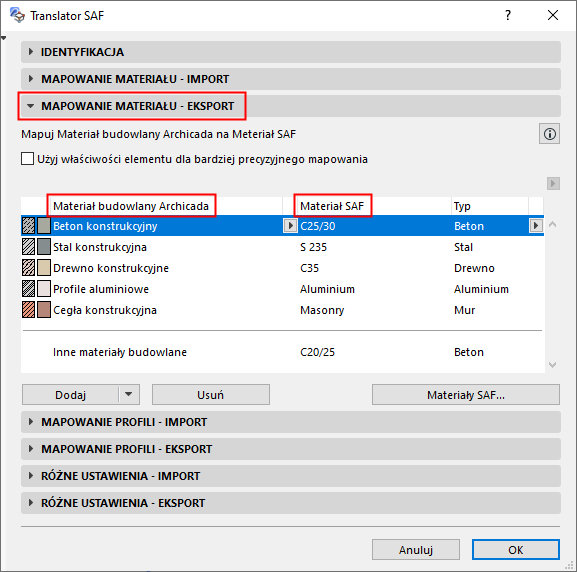Screen dimensions: 577x572
Task: Click the beige color swatch of Beton konstrukcyjny
Action: tap(44, 226)
